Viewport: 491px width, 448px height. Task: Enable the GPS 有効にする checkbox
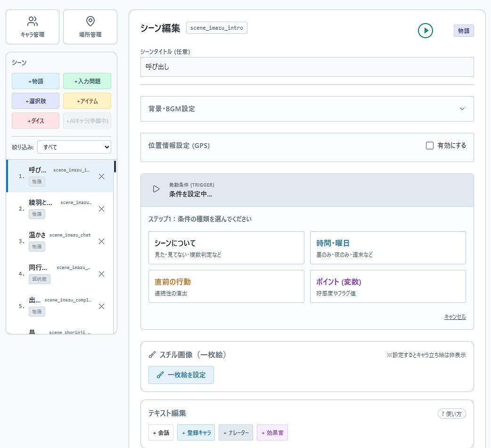point(430,146)
